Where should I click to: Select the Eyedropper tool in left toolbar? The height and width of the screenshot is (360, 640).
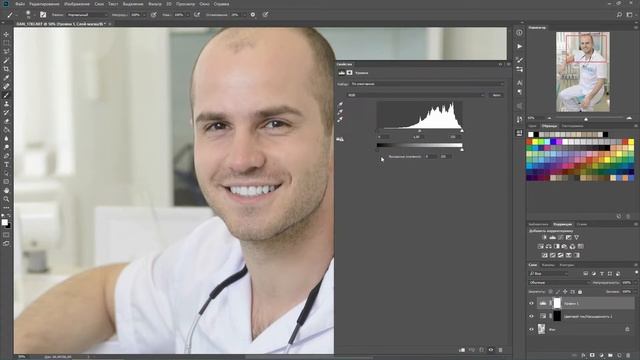point(6,78)
